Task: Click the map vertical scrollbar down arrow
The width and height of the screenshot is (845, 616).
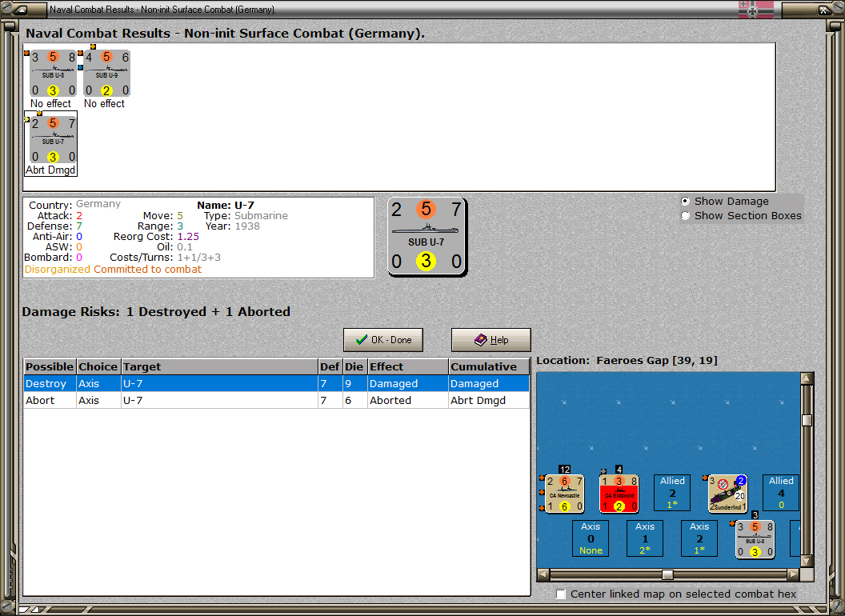Action: point(807,561)
